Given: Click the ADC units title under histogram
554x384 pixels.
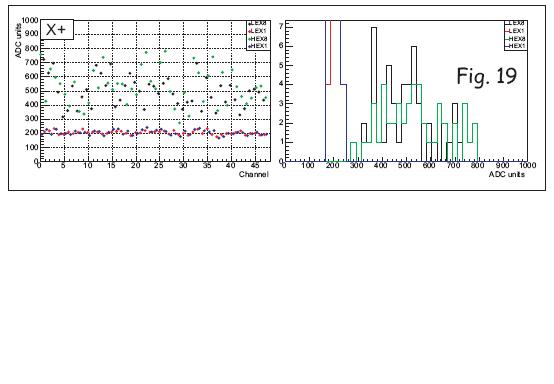Looking at the screenshot, I should 507,174.
